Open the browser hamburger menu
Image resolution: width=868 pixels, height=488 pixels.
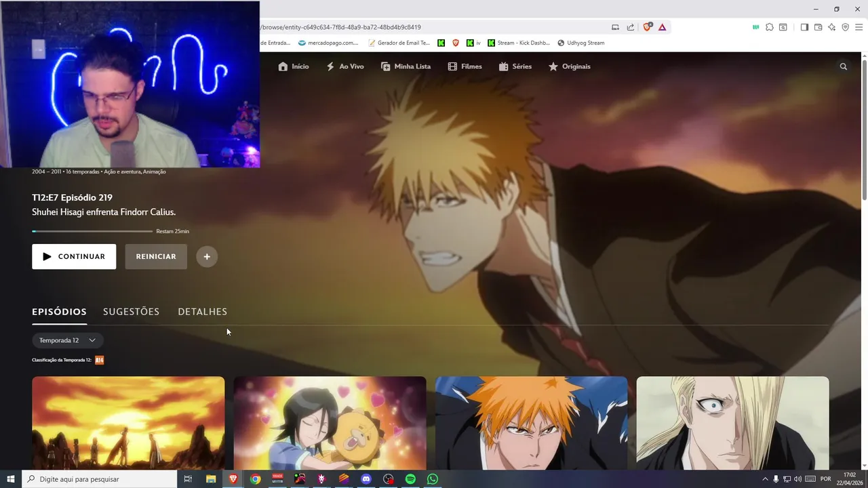pyautogui.click(x=859, y=27)
